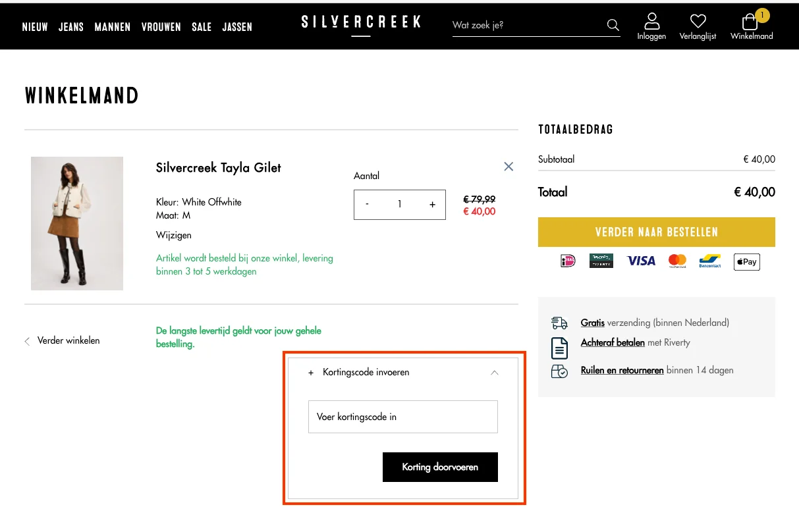Remove the Tayla Gilet using the X
799x532 pixels.
pos(508,166)
